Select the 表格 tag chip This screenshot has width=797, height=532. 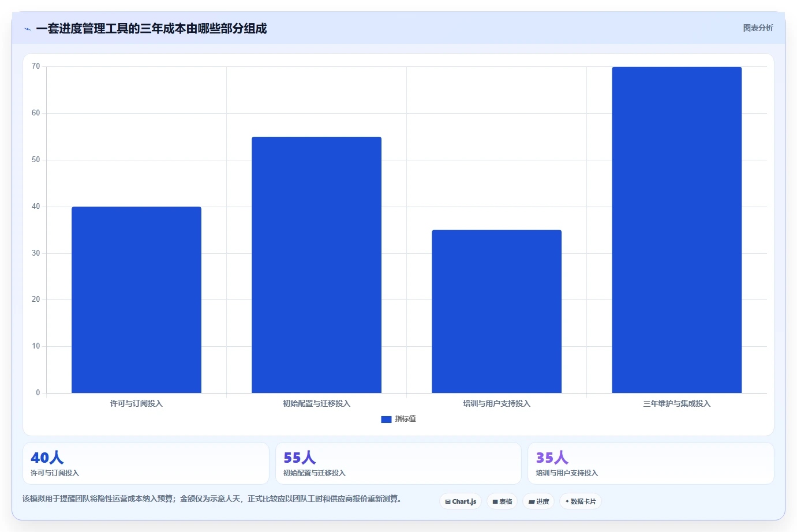(x=502, y=501)
